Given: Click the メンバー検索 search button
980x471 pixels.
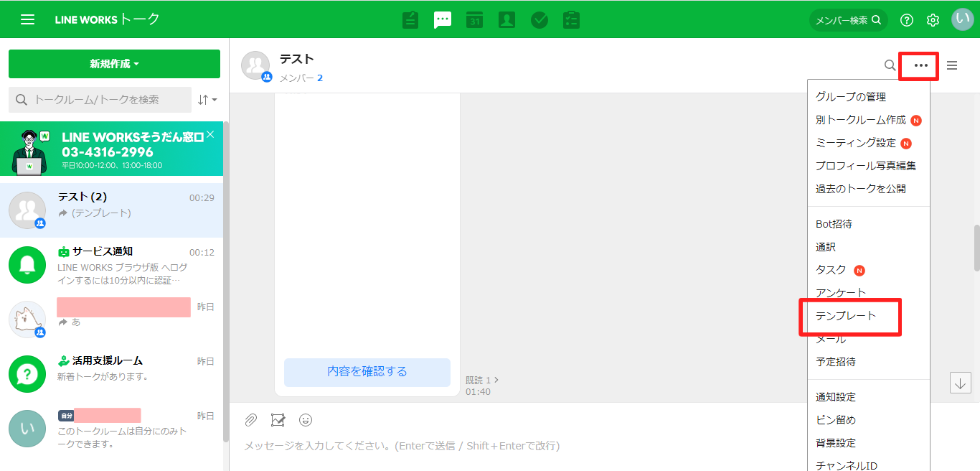Looking at the screenshot, I should point(848,20).
